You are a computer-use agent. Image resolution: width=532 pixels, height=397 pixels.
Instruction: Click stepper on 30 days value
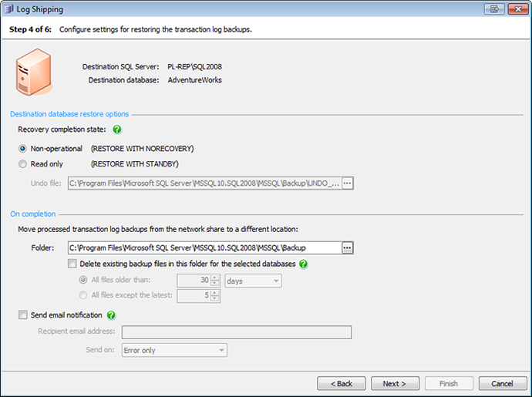tap(215, 281)
